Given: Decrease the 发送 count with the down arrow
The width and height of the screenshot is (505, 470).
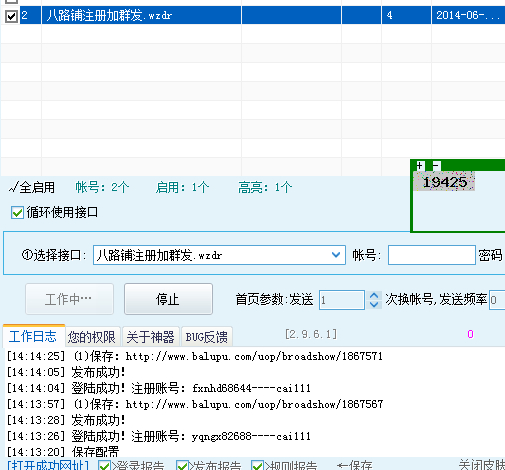Looking at the screenshot, I should (374, 304).
